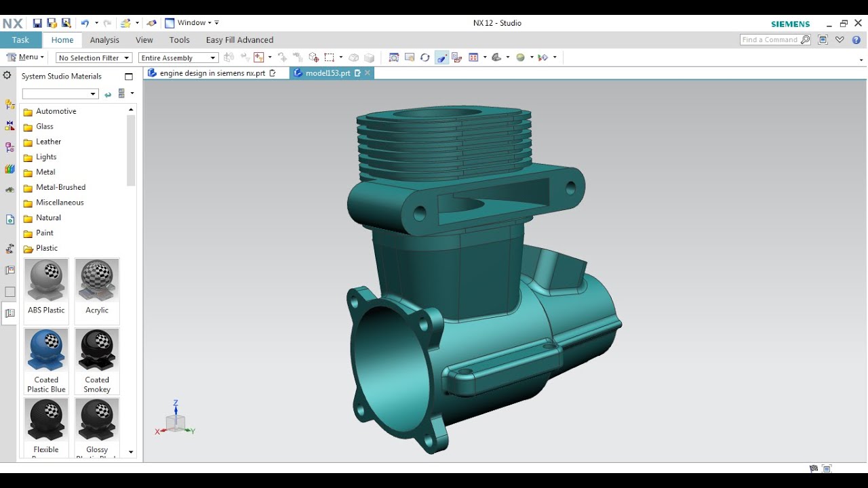Viewport: 868px width, 488px height.
Task: Open dropdown arrow beside green sphere icon
Action: [x=532, y=58]
